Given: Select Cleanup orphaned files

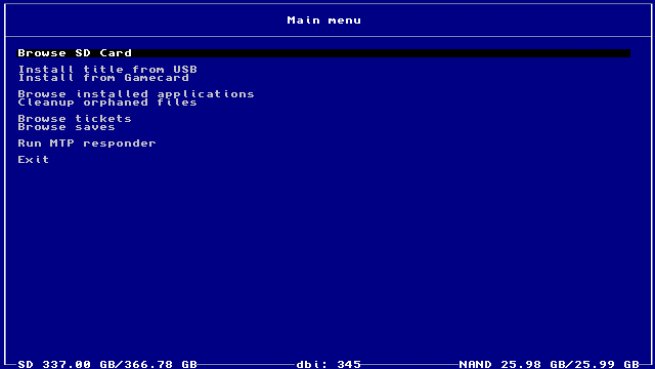Looking at the screenshot, I should click(x=107, y=102).
